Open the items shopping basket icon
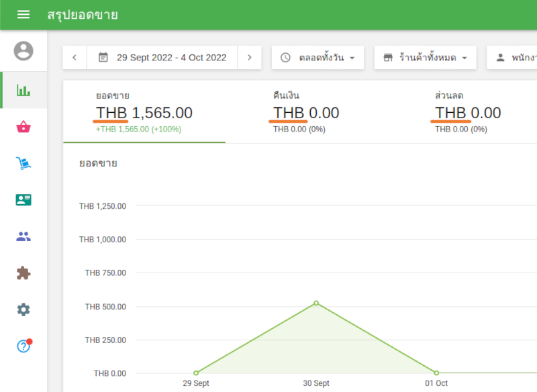Screen dimensions: 537x392 (x=23, y=127)
